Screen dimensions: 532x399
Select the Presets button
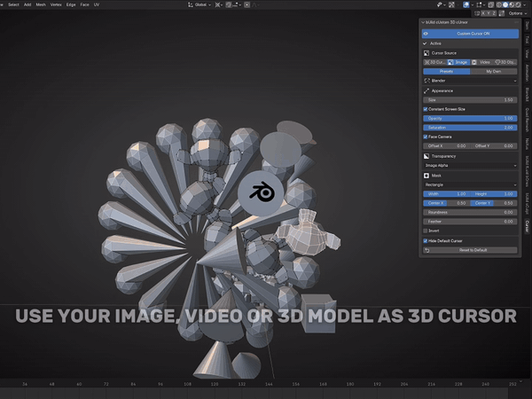447,72
